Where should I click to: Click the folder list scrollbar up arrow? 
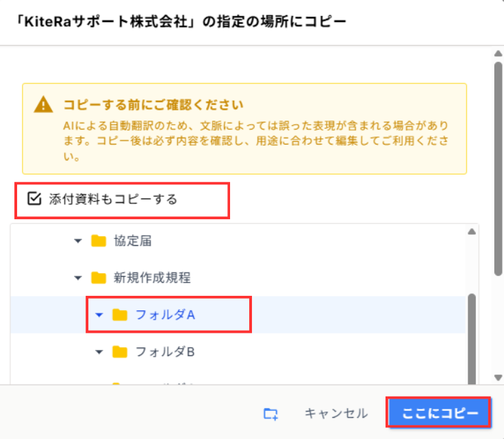[472, 231]
